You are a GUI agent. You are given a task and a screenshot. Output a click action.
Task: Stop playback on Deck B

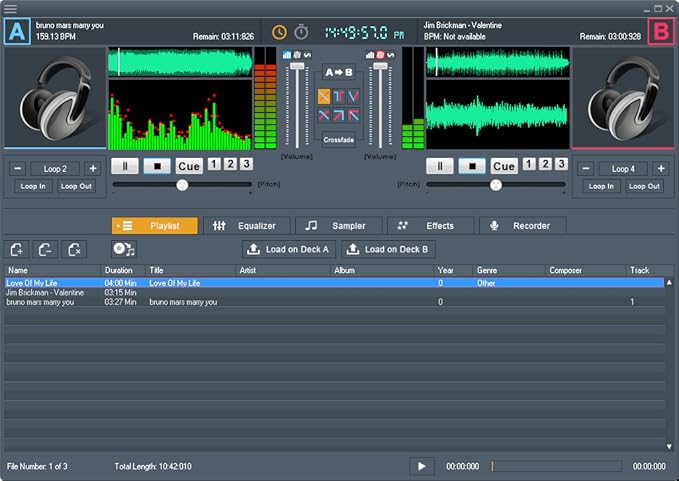[472, 166]
